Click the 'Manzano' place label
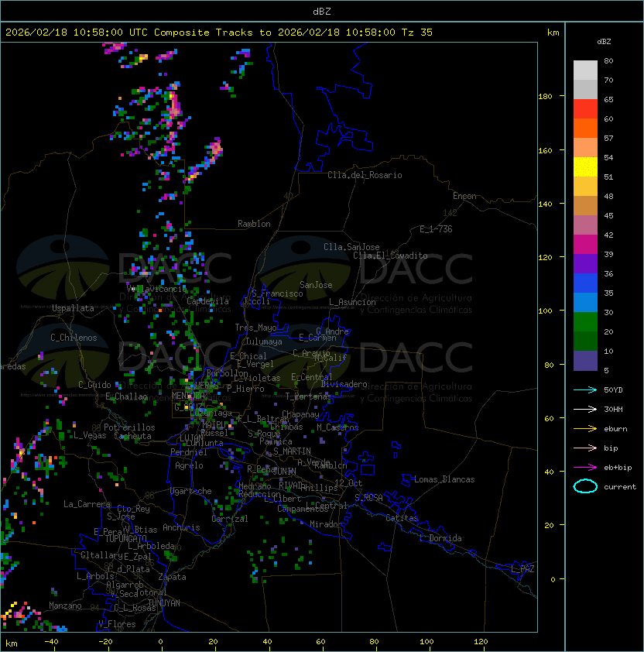The image size is (644, 652). tap(65, 606)
